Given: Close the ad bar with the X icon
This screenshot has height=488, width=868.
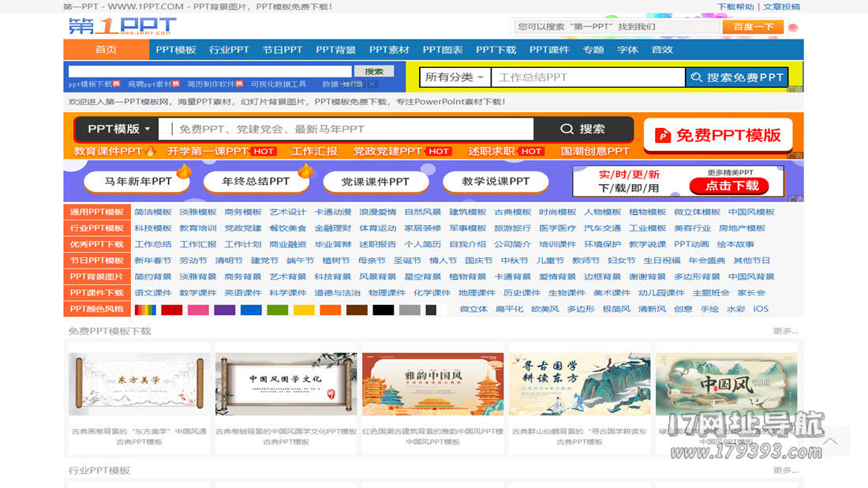Looking at the screenshot, I should coord(372,84).
